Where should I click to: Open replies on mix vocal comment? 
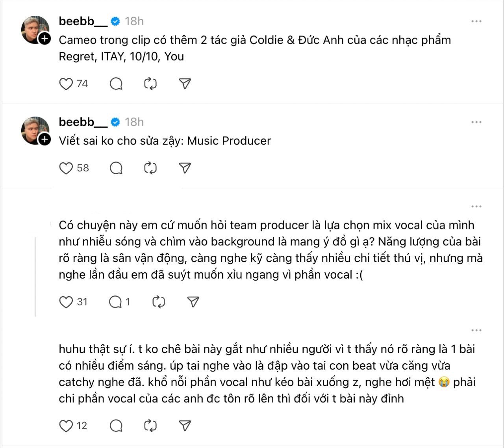[x=116, y=302]
